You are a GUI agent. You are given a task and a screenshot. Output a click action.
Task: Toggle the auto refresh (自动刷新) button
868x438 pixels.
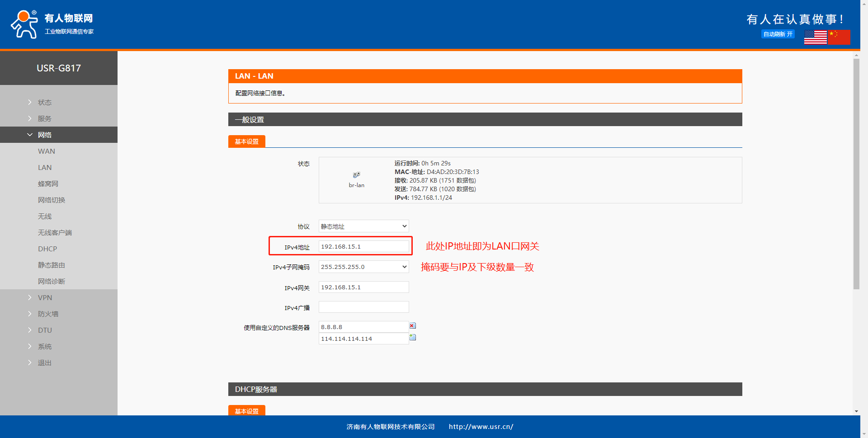(x=778, y=34)
